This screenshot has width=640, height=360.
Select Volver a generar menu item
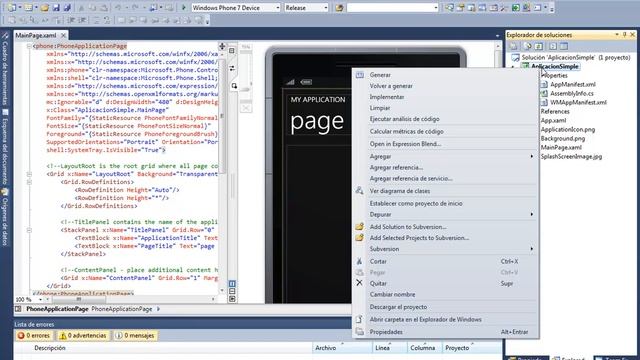click(446, 86)
